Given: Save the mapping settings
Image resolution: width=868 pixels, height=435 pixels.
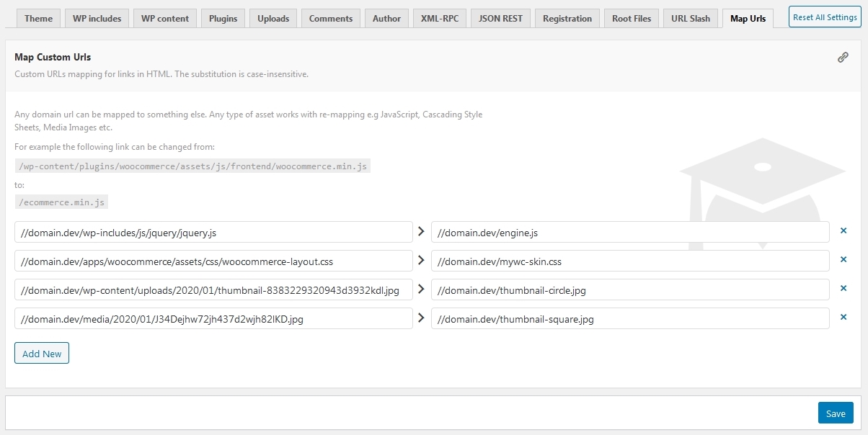Looking at the screenshot, I should (x=836, y=413).
